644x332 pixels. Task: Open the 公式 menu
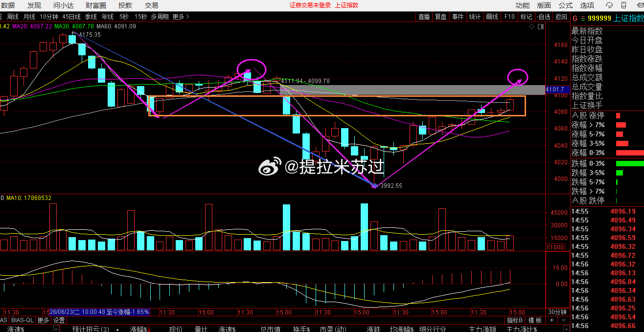(566, 5)
